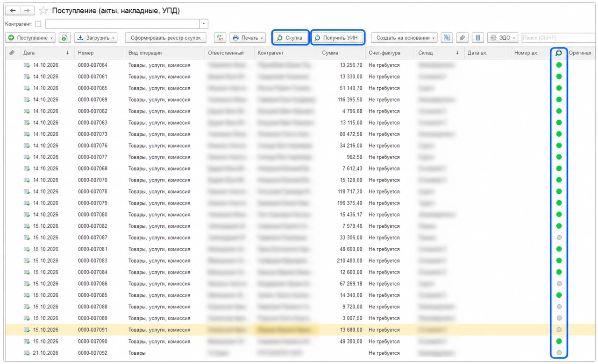Sort by the Склад column header
The height and width of the screenshot is (364, 598).
point(439,53)
